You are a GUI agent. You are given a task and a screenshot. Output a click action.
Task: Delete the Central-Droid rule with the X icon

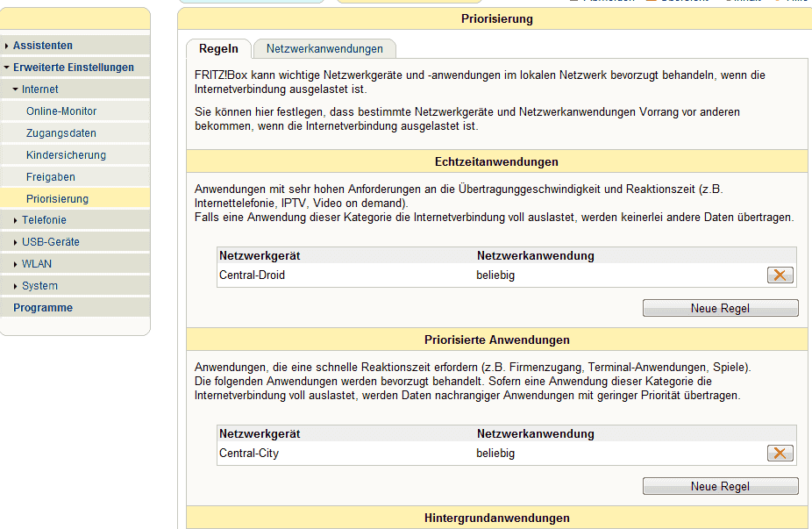780,275
